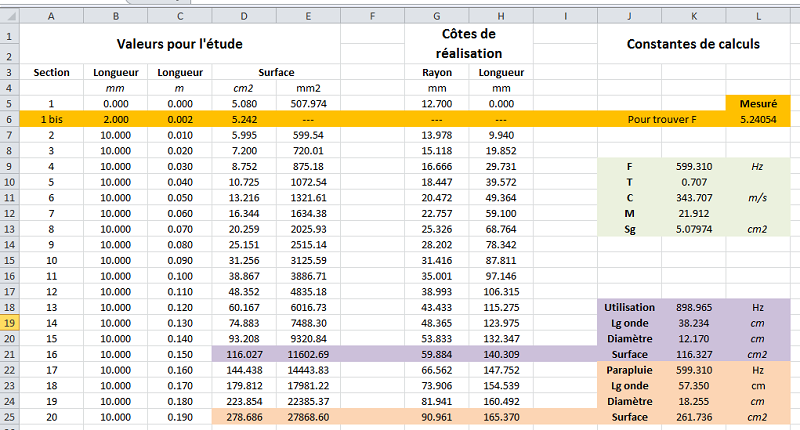This screenshot has height=430, width=800.
Task: Select the cell 48.352
Action: [244, 292]
